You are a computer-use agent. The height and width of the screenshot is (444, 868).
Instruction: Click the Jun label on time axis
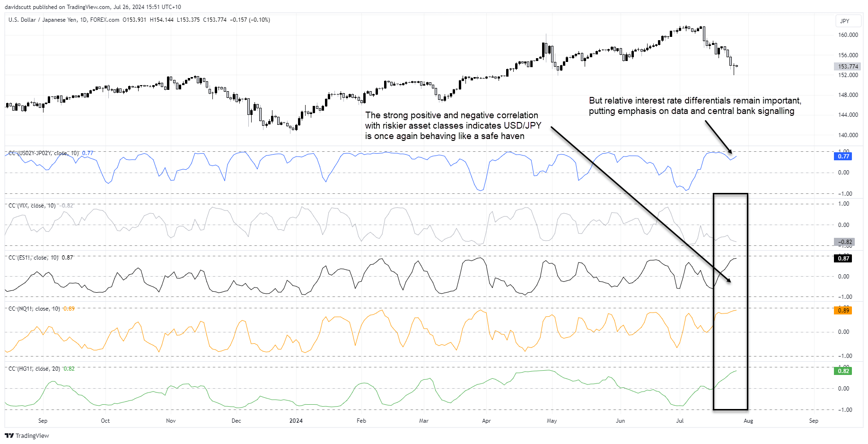[x=620, y=421]
